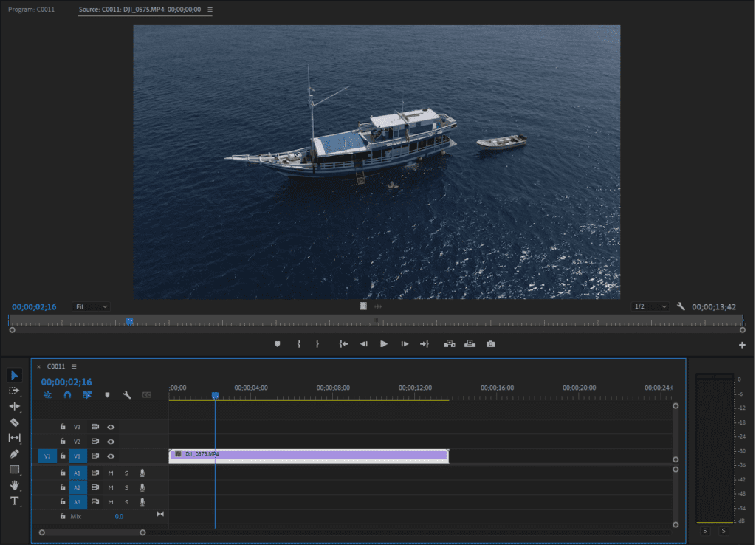The width and height of the screenshot is (756, 545).
Task: Close the C0011 sequence tab
Action: [x=38, y=366]
